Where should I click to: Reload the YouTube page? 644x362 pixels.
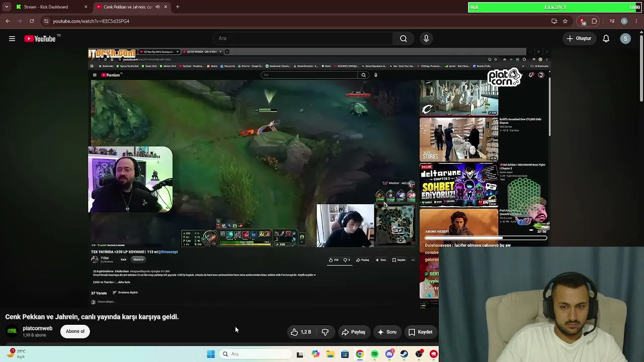click(x=32, y=21)
